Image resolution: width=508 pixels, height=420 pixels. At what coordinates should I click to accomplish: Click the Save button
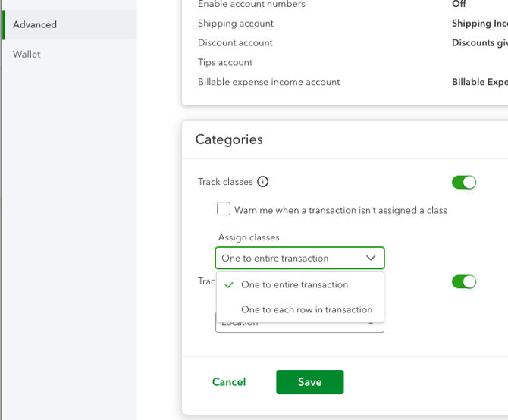coord(309,382)
